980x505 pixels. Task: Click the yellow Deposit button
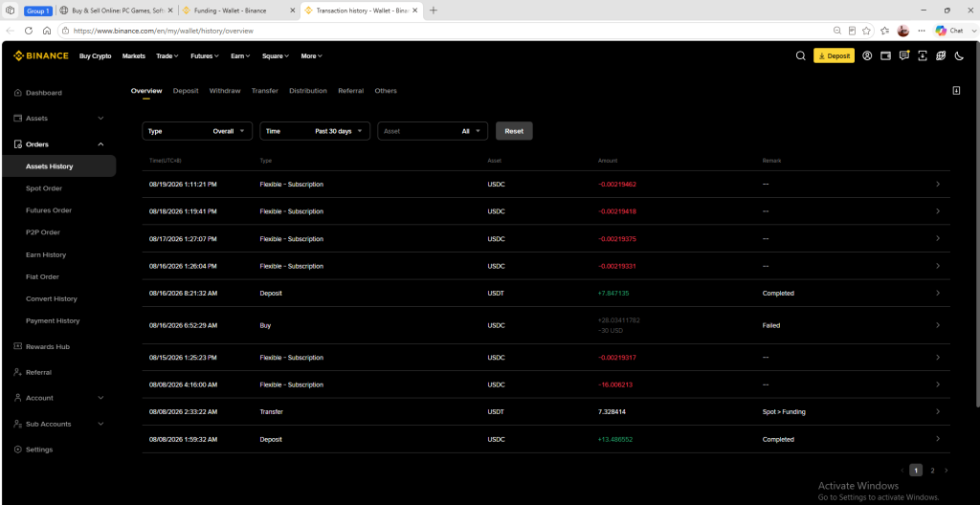point(834,55)
